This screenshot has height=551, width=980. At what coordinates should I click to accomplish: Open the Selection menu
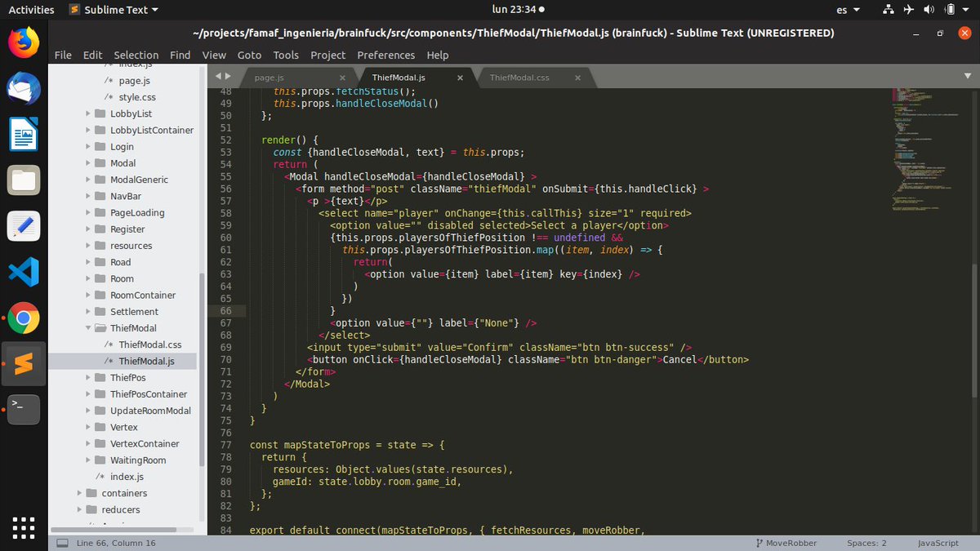(x=136, y=55)
